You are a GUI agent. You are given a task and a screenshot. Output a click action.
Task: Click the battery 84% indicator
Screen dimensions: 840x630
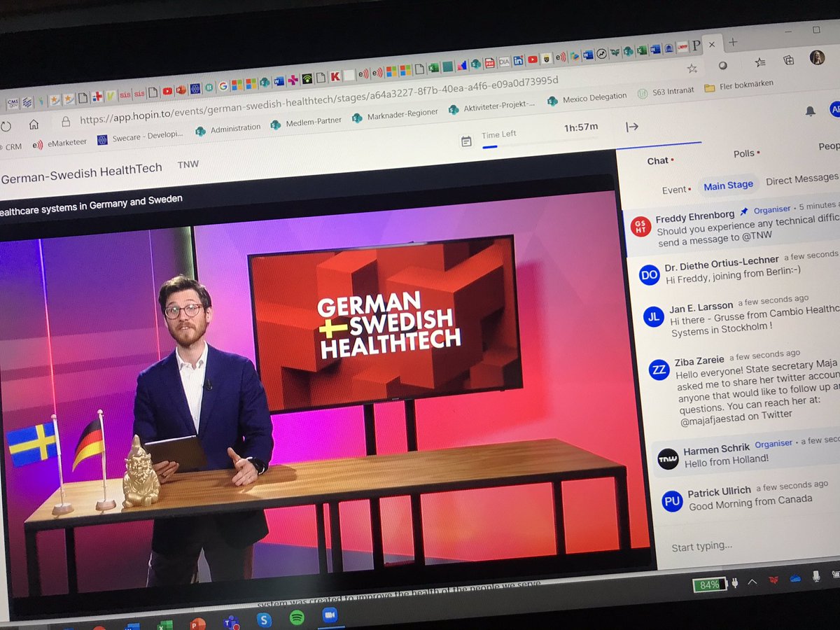coord(710,584)
